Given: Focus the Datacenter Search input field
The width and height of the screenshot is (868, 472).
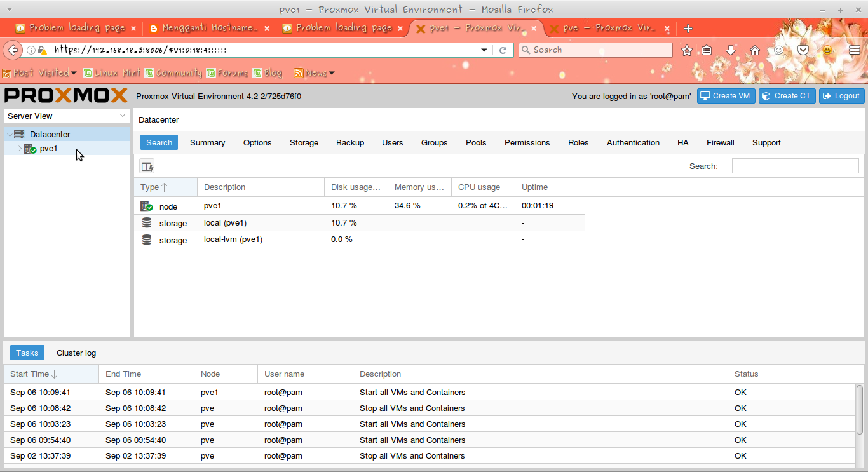Looking at the screenshot, I should (796, 166).
